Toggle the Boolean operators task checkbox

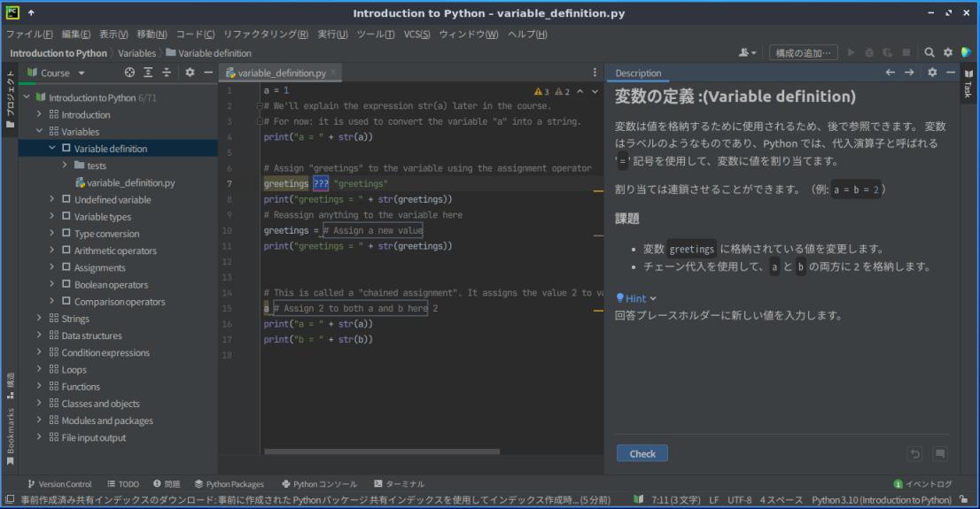point(66,284)
